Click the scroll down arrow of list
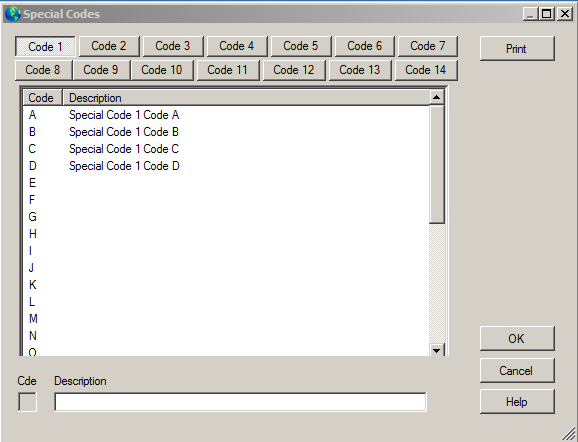The image size is (578, 442). coord(436,350)
